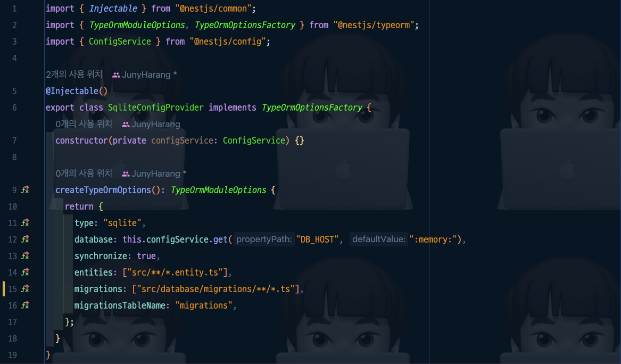Click the implement gutter icon on line 9

click(x=26, y=190)
